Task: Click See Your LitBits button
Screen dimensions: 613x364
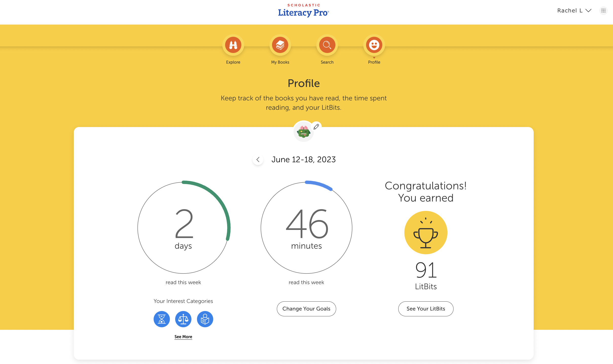Action: coord(426,309)
